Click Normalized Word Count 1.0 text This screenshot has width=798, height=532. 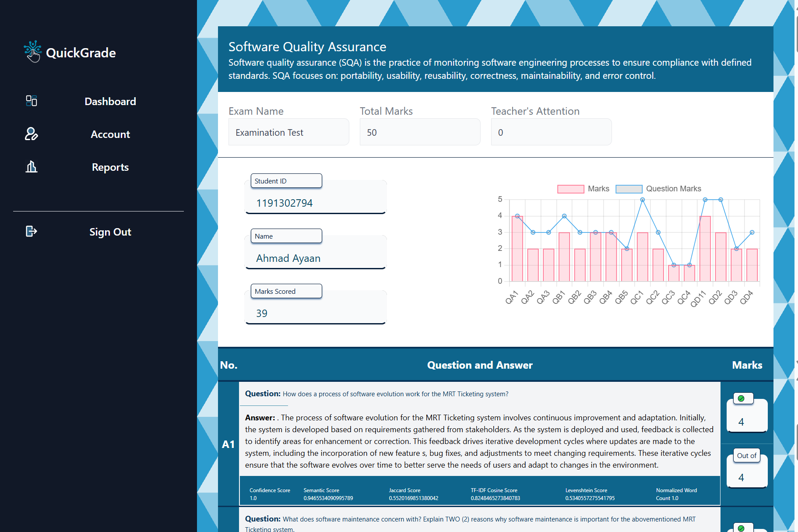[676, 494]
